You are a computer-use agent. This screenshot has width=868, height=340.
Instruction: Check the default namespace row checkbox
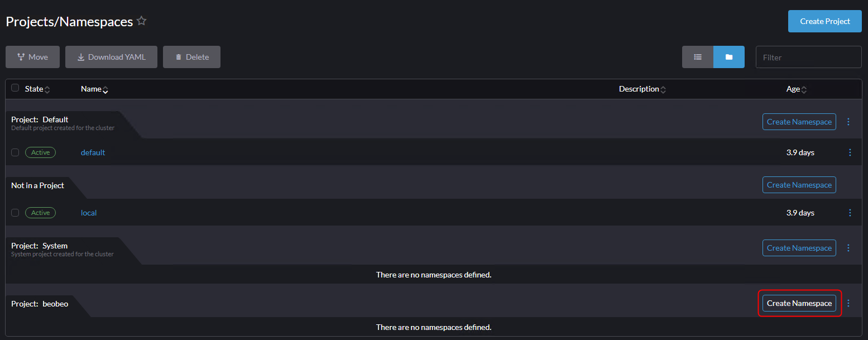(15, 152)
